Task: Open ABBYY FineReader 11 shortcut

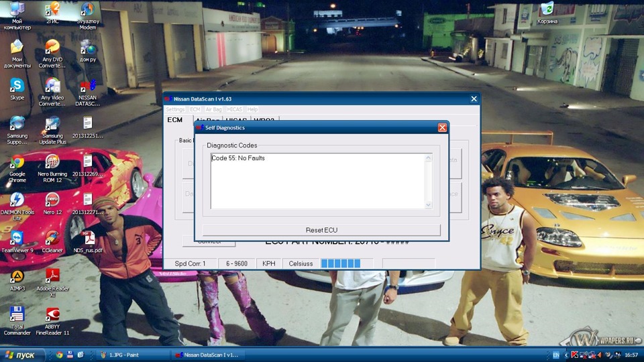Action: pos(52,321)
